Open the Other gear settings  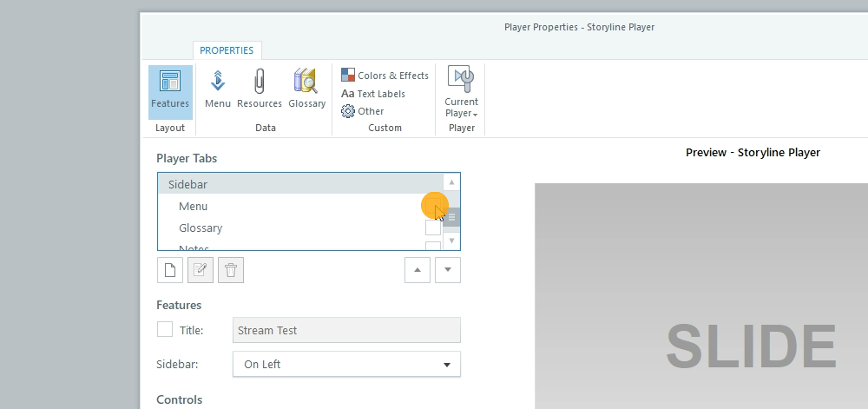coord(363,111)
